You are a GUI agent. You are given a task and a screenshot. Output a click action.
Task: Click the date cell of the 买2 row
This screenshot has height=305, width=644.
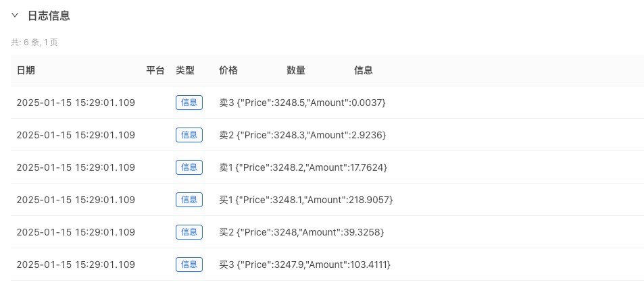76,232
